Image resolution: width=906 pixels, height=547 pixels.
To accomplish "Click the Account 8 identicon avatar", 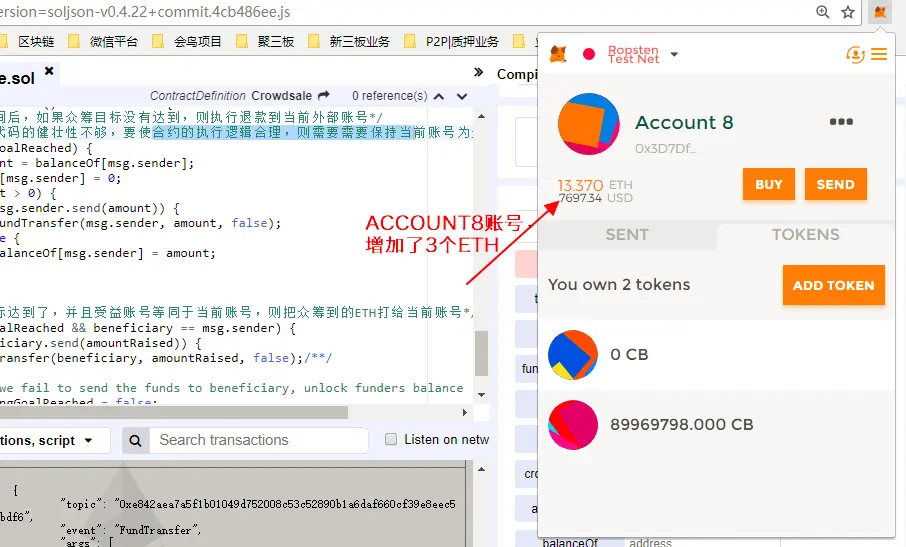I will click(x=588, y=124).
